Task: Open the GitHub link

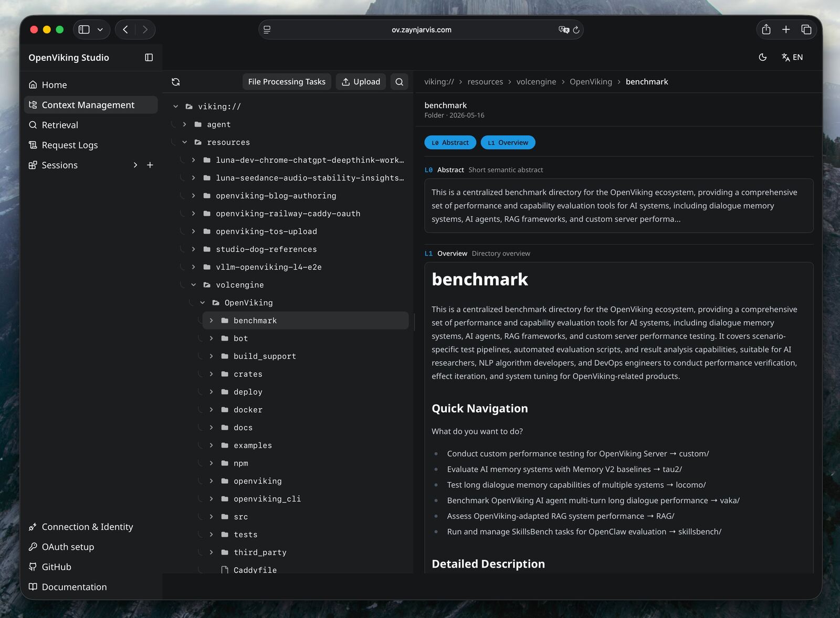Action: tap(91, 567)
